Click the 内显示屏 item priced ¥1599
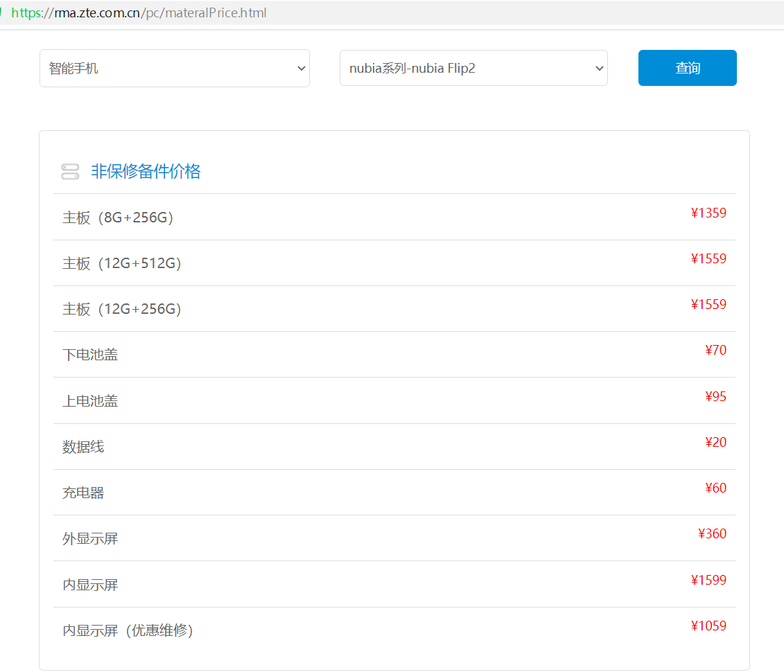This screenshot has height=672, width=784. (x=90, y=585)
